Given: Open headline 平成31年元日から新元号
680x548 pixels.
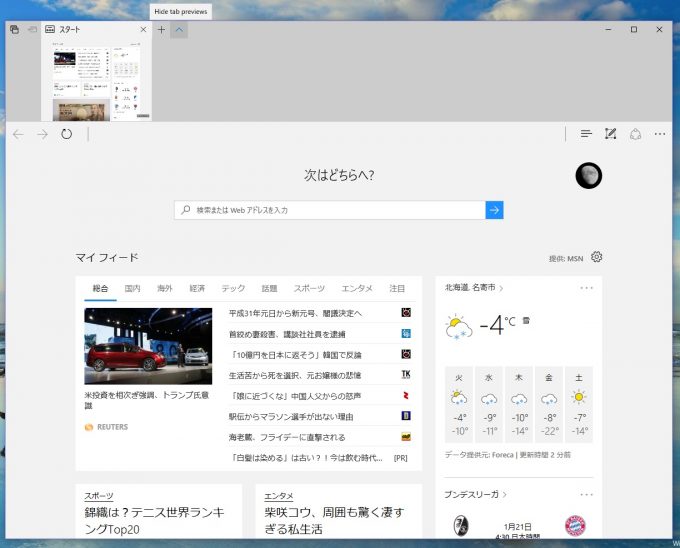Looking at the screenshot, I should (x=295, y=313).
